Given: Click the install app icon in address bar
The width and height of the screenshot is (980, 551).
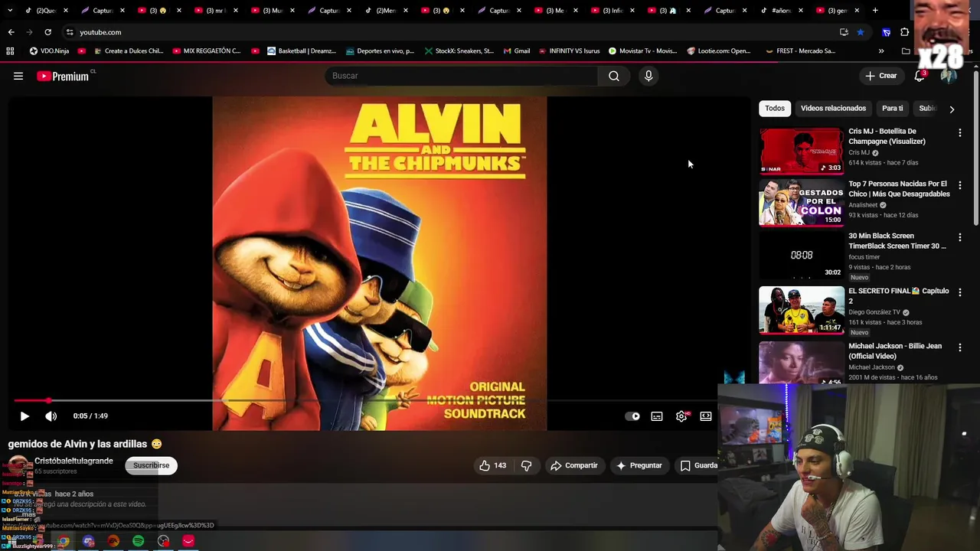Looking at the screenshot, I should [844, 32].
